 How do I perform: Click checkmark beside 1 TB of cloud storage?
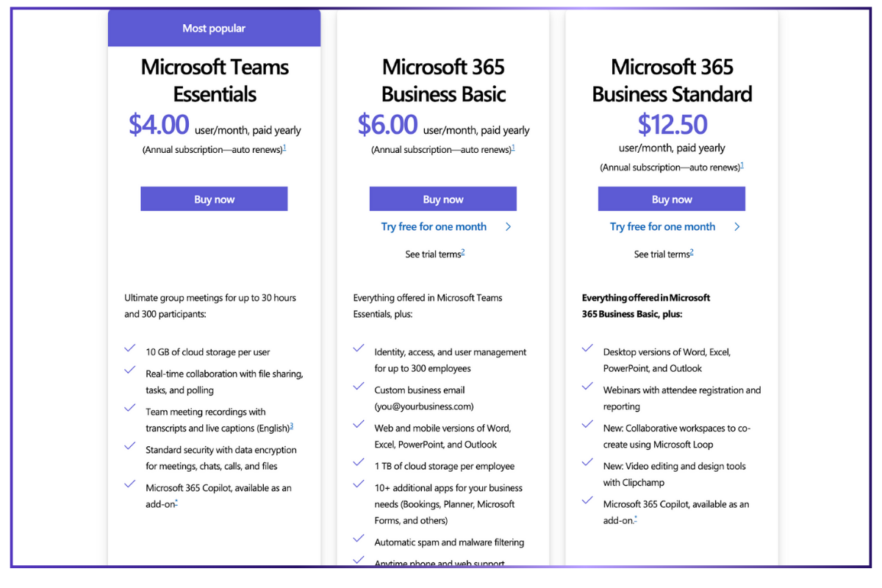359,463
